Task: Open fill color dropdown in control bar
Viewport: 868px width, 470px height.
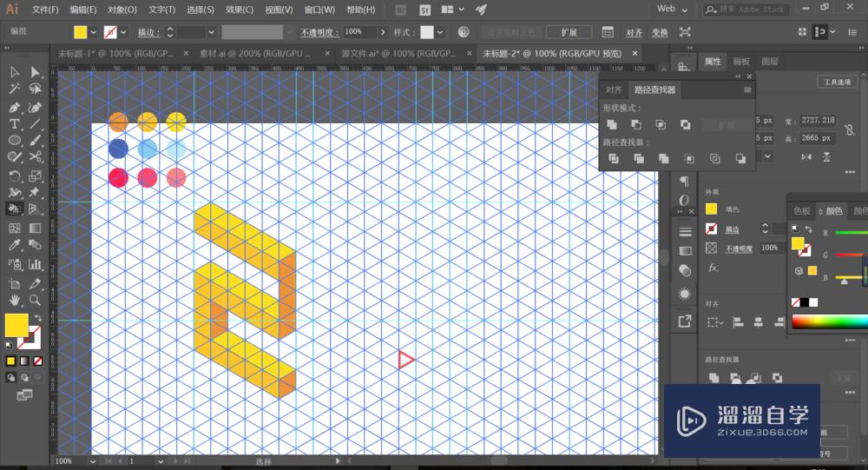Action: pos(93,32)
